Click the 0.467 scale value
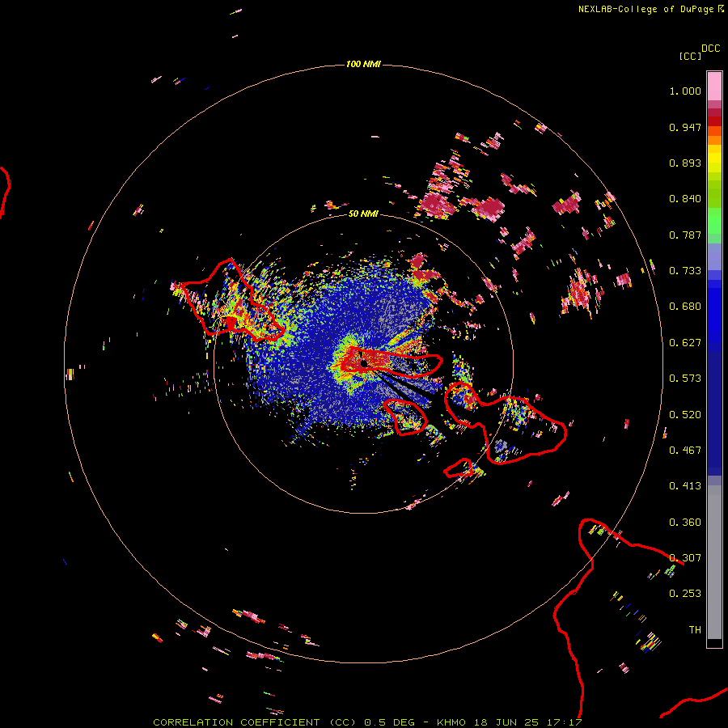The height and width of the screenshot is (728, 728). click(x=685, y=451)
